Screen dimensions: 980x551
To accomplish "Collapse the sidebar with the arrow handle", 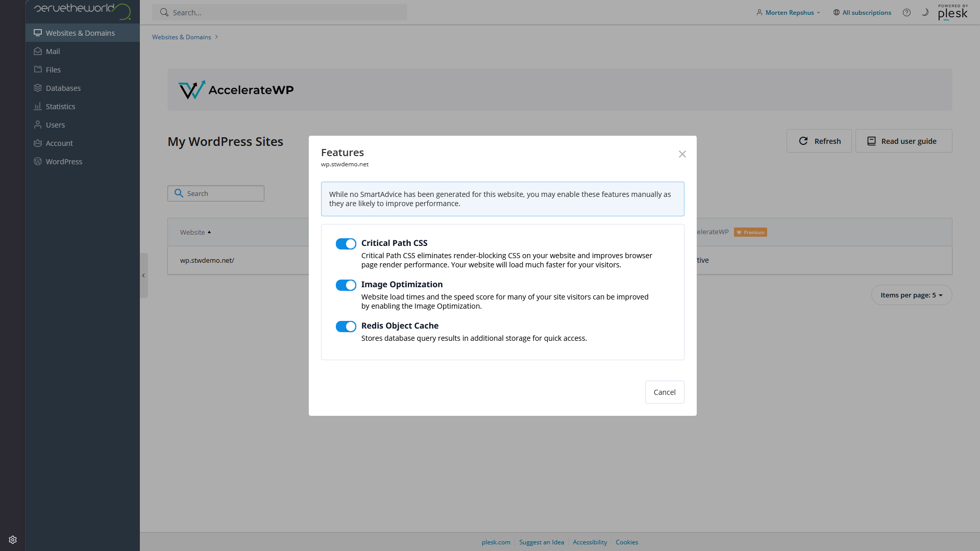I will tap(143, 275).
